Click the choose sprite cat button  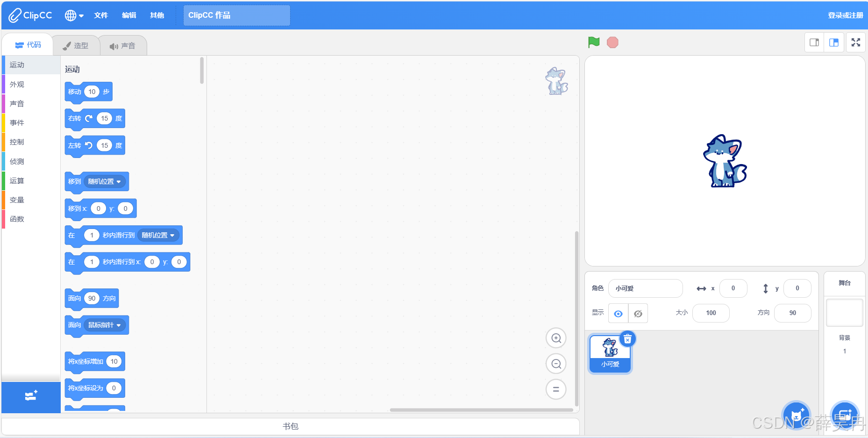tap(796, 415)
